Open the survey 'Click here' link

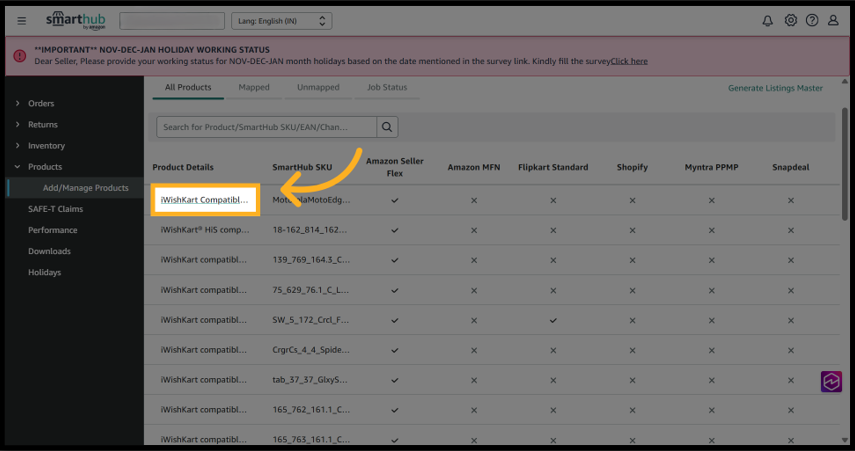(x=629, y=61)
